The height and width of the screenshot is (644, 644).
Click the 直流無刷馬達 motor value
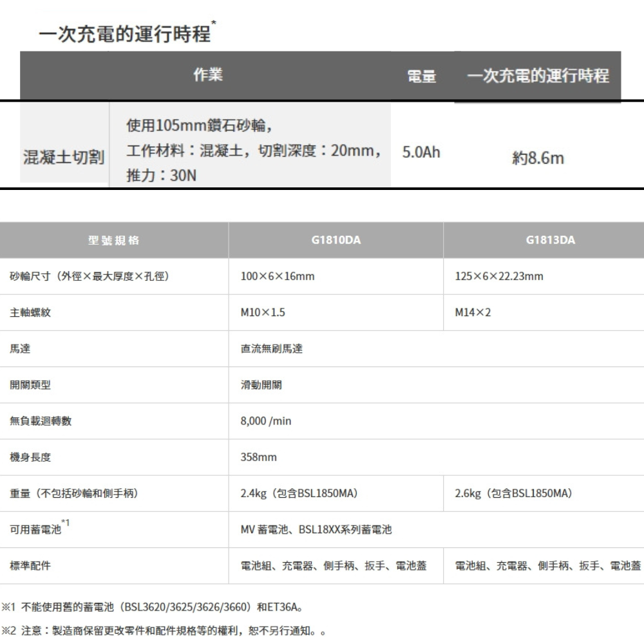click(271, 349)
